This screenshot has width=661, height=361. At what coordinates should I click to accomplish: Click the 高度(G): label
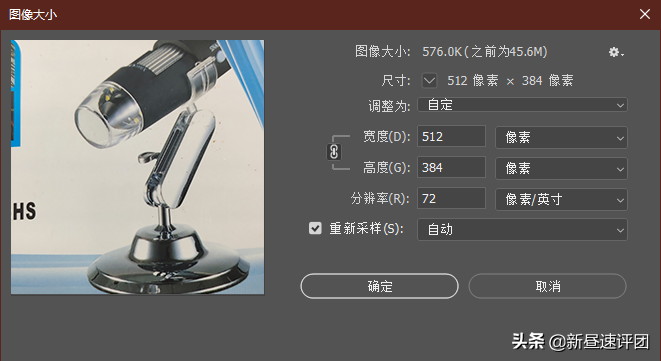(x=386, y=168)
